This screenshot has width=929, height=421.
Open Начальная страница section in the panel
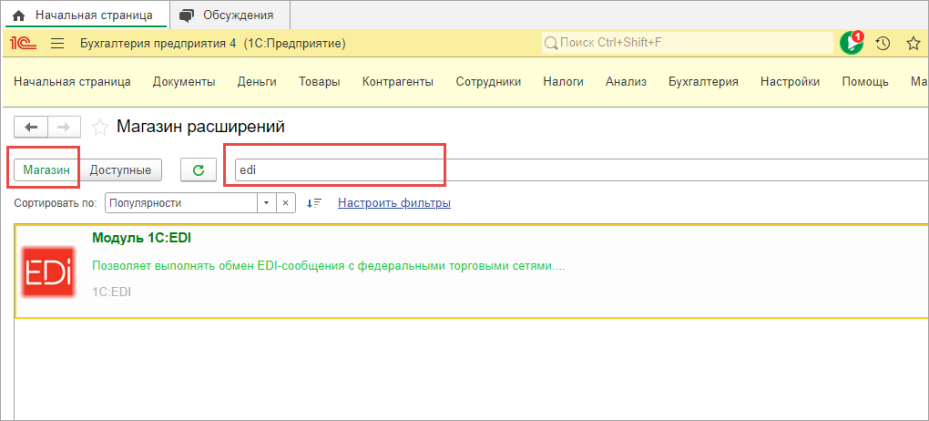coord(72,82)
